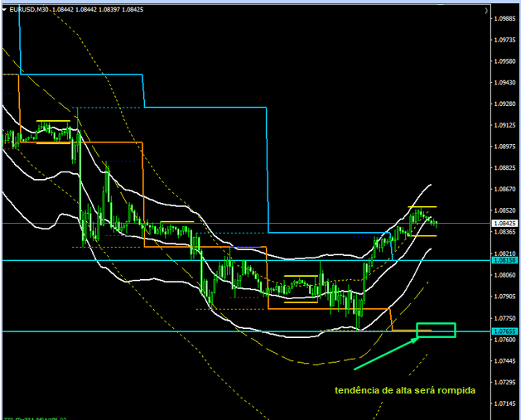This screenshot has width=521, height=420.
Task: Click the 1.09125 price scale label
Action: coord(504,125)
